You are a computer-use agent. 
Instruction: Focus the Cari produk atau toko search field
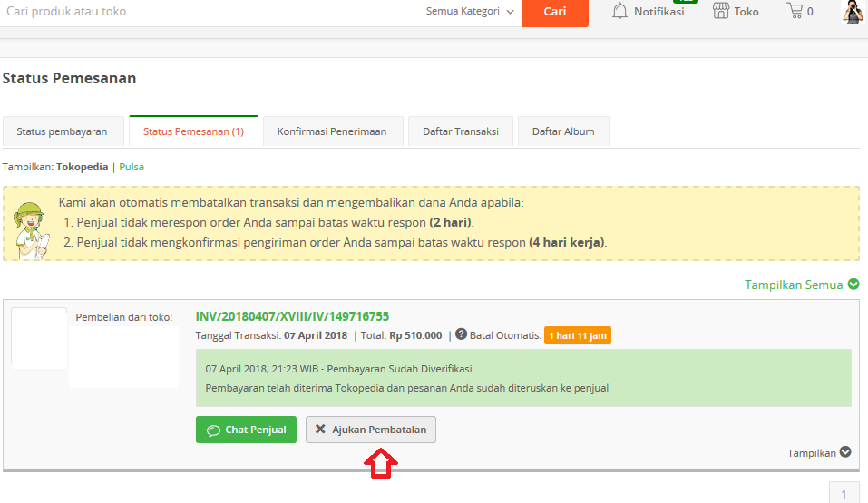[x=210, y=12]
